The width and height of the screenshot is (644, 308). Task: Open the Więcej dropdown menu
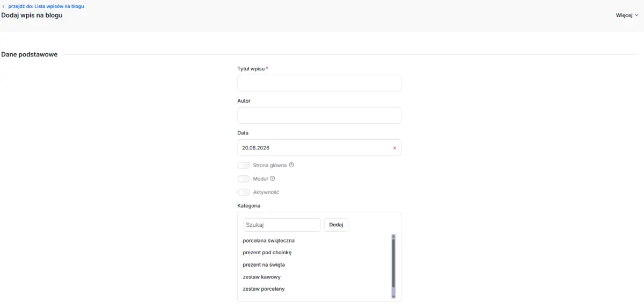[x=627, y=15]
